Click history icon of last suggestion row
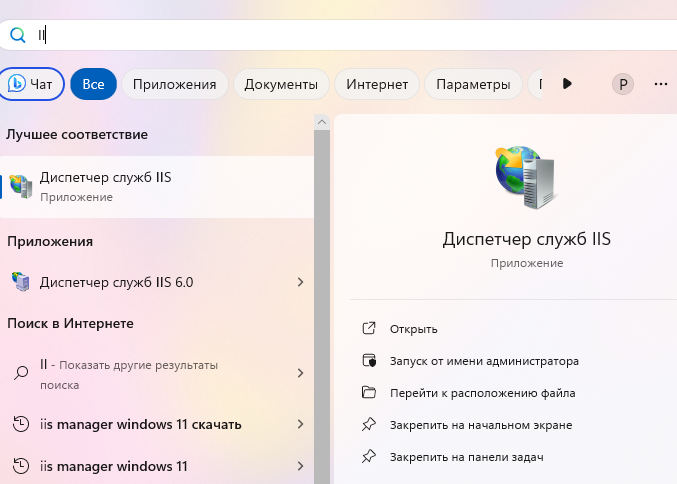 pyautogui.click(x=21, y=466)
